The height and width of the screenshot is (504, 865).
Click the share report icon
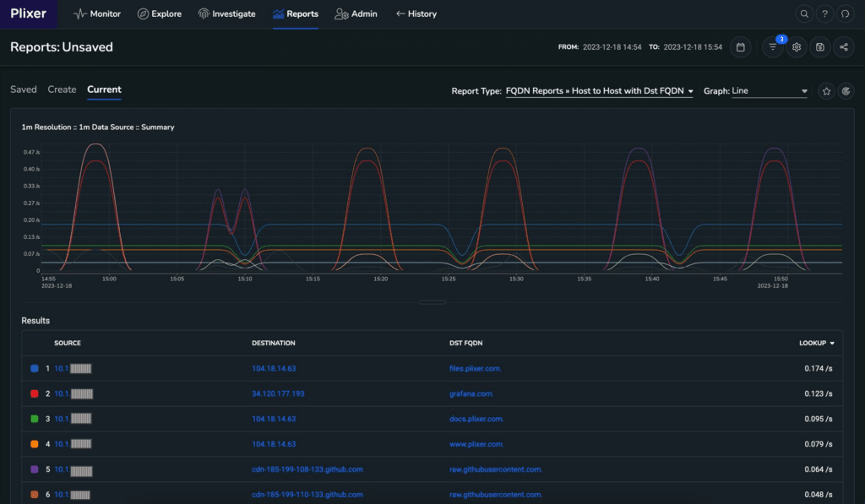coord(843,47)
